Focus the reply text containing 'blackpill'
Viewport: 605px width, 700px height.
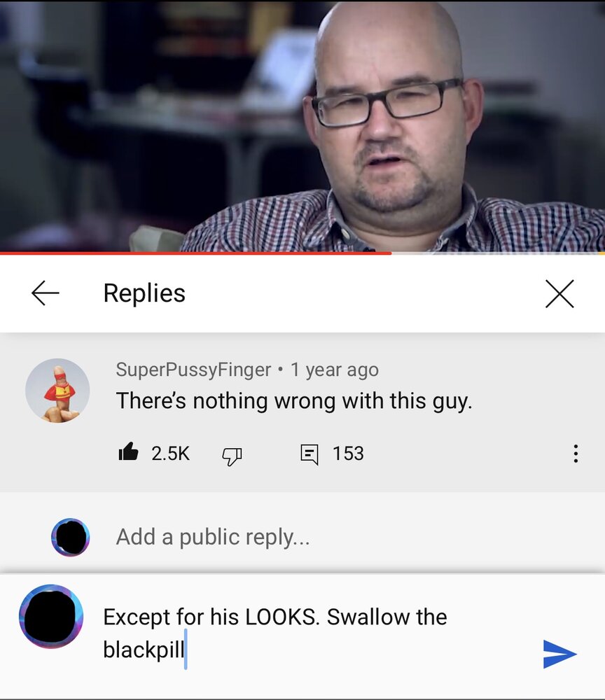coord(275,633)
